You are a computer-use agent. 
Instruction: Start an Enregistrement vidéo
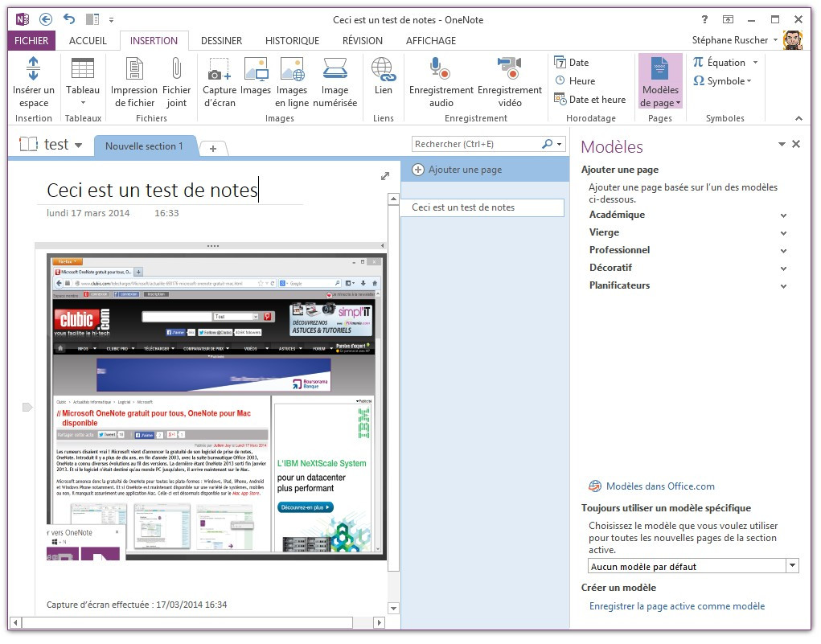(510, 82)
